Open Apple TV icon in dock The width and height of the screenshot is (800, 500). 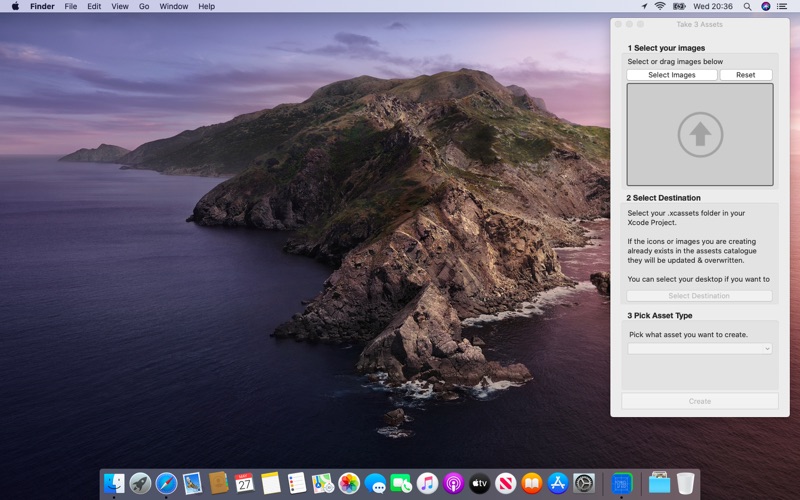480,483
